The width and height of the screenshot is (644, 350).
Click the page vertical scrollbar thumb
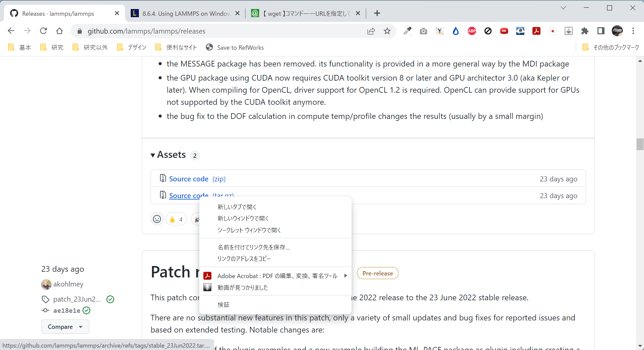[x=640, y=144]
